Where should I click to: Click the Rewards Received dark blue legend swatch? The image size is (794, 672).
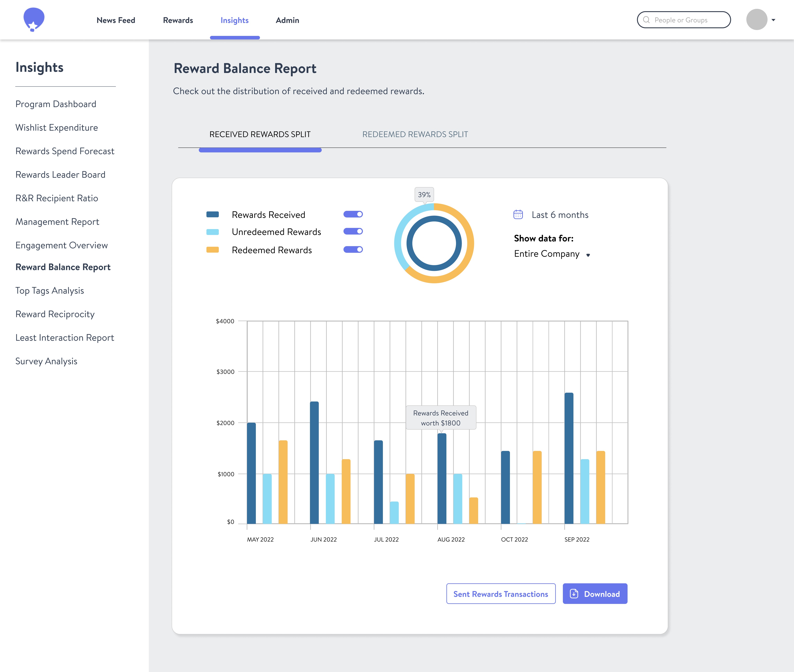tap(213, 214)
